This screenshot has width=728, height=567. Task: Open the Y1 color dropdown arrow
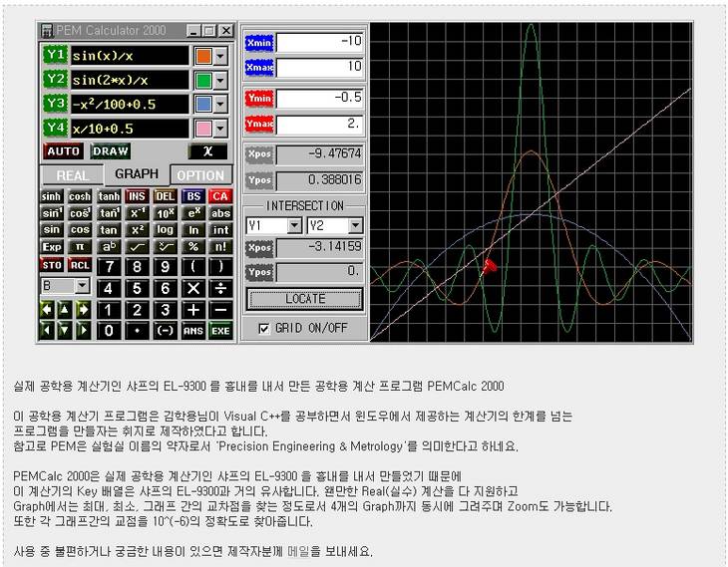[220, 56]
